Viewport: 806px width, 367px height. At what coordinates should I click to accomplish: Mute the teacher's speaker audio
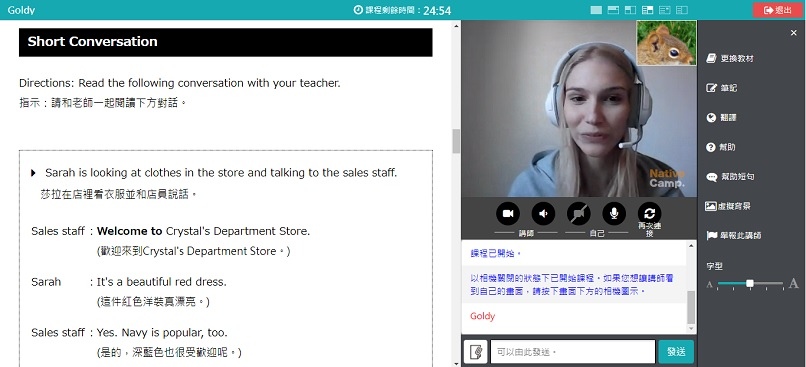coord(543,214)
